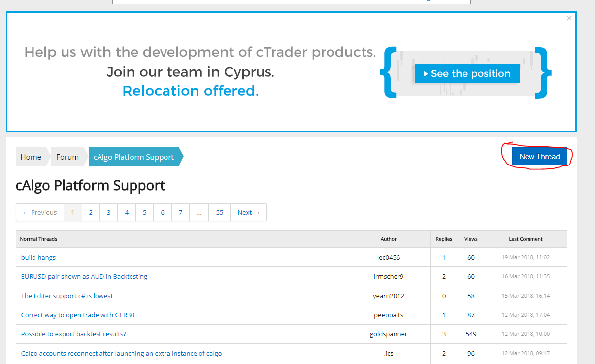
Task: Click last comment date 12 Mar 2018, 17:04
Action: [526, 315]
